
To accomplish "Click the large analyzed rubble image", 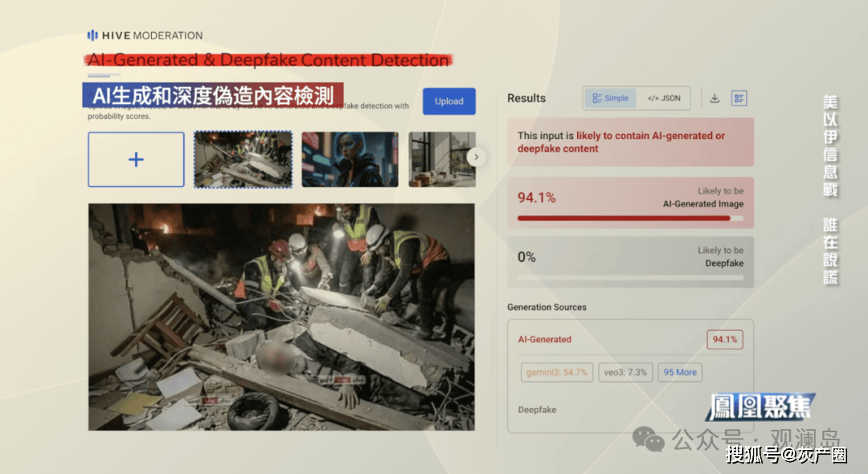I will (x=281, y=317).
